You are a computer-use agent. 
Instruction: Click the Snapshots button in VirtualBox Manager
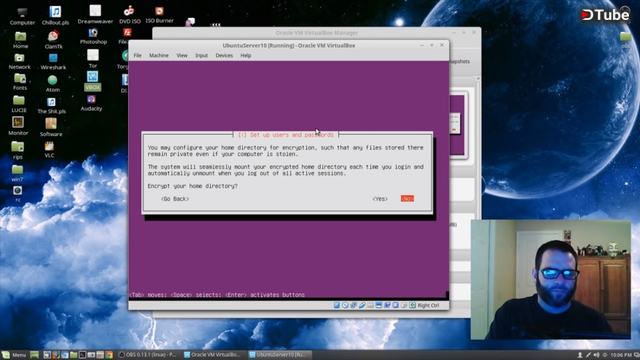(x=460, y=61)
